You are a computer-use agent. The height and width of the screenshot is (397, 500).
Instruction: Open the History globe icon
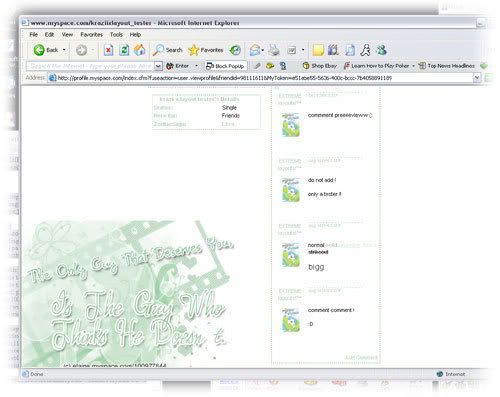tap(235, 50)
